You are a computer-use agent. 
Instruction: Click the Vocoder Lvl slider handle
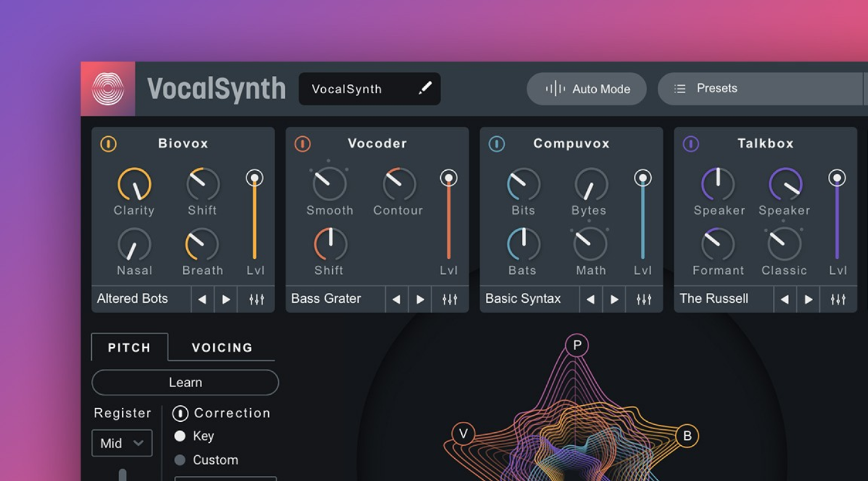[x=449, y=178]
